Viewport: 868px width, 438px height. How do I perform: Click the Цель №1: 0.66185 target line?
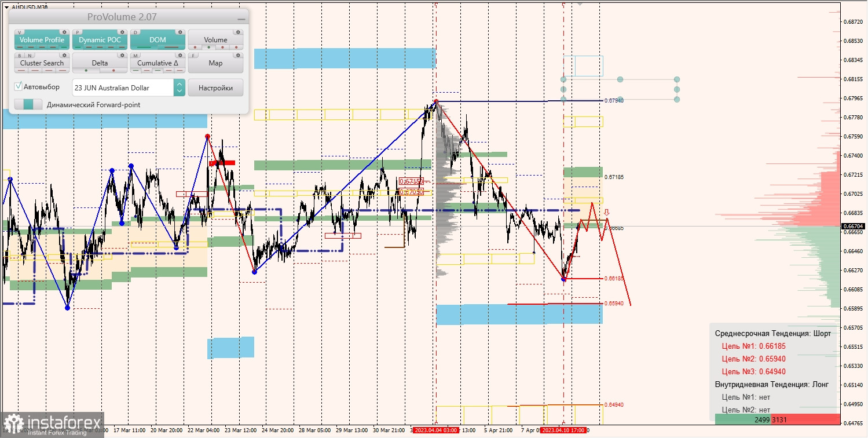pyautogui.click(x=753, y=346)
